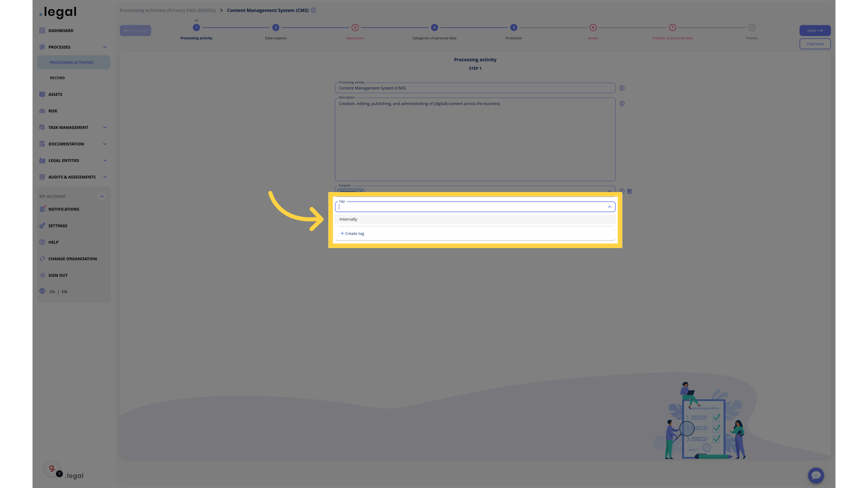Select the Internally tag option
868x488 pixels.
[475, 219]
